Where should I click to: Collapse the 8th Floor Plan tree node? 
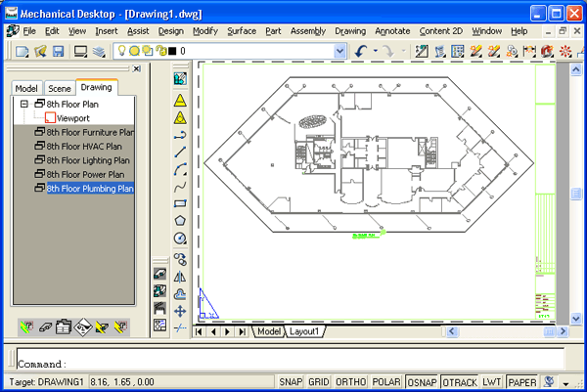click(x=23, y=103)
